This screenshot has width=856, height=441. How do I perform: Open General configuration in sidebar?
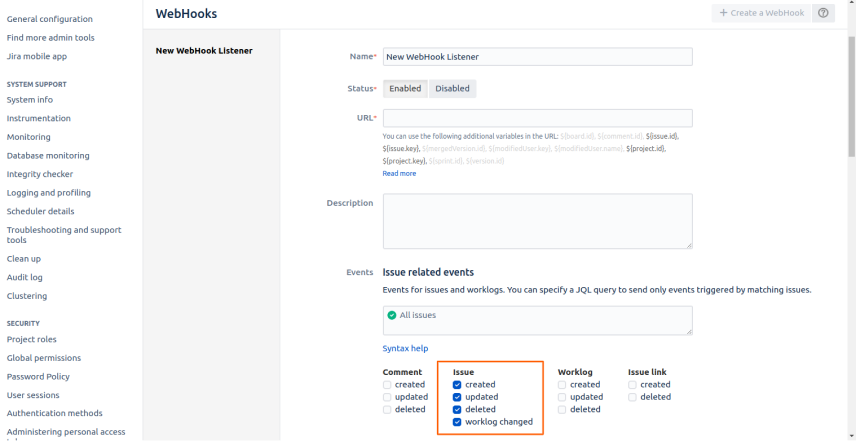pyautogui.click(x=50, y=19)
